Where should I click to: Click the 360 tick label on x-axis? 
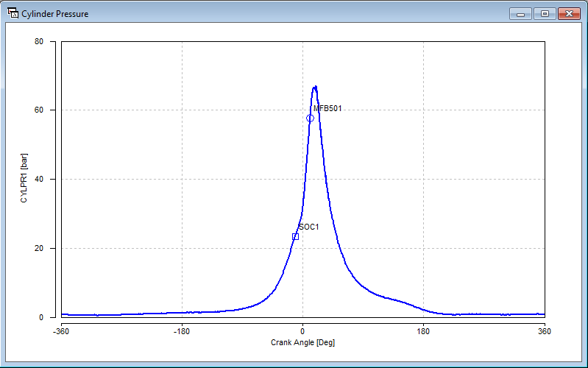[544, 331]
